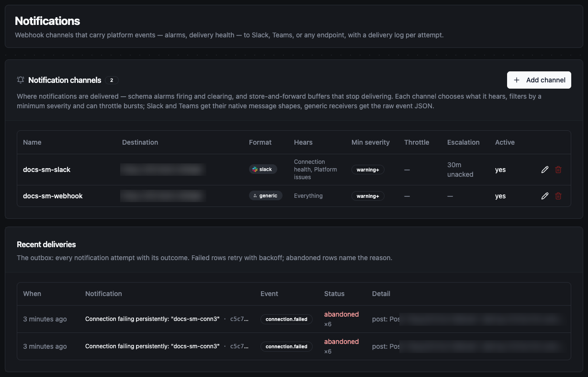
Task: Click the Throttle column header
Action: click(x=417, y=142)
